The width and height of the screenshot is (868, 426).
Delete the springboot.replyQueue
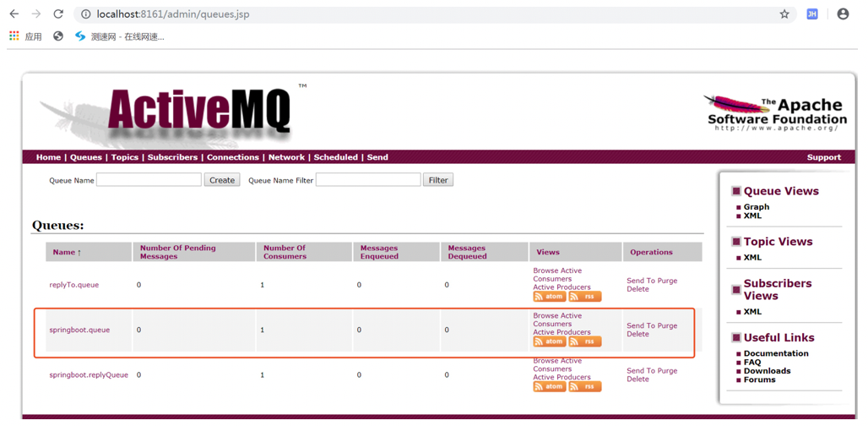coord(637,380)
